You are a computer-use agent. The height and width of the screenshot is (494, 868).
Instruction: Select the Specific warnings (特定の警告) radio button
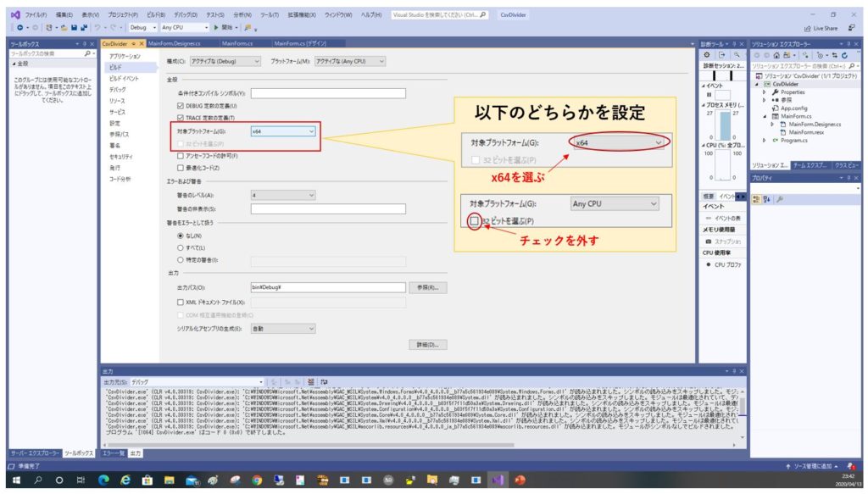[181, 259]
